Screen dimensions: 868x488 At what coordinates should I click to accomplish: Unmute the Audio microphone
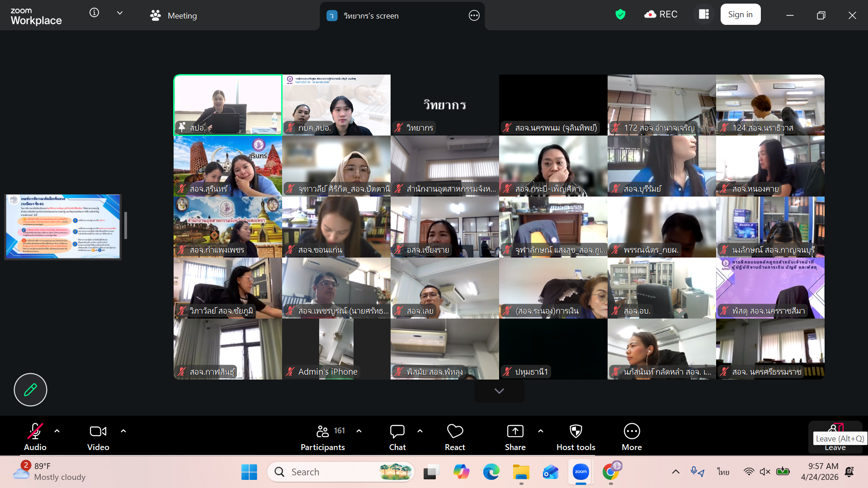pos(35,432)
